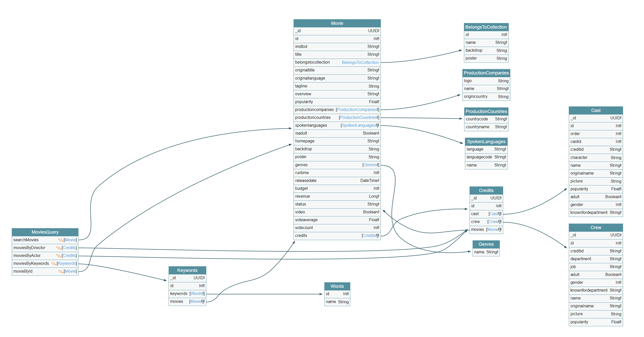Select the MoviesQuery node header

pos(45,232)
